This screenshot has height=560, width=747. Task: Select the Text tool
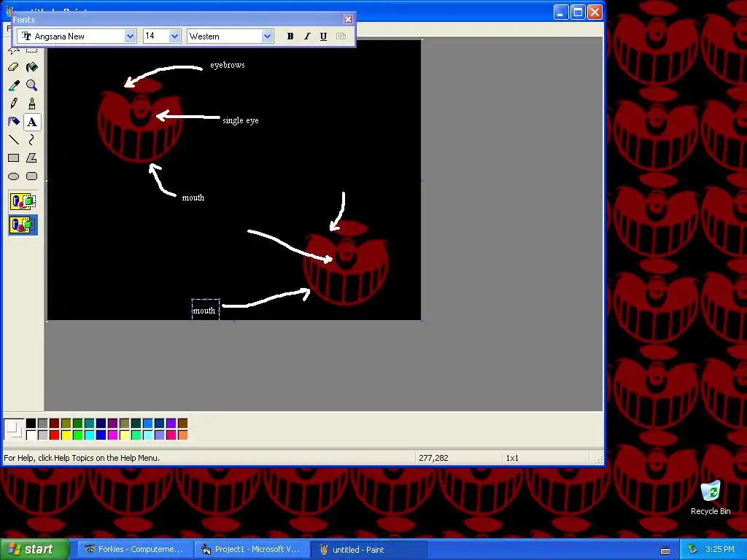pyautogui.click(x=32, y=122)
